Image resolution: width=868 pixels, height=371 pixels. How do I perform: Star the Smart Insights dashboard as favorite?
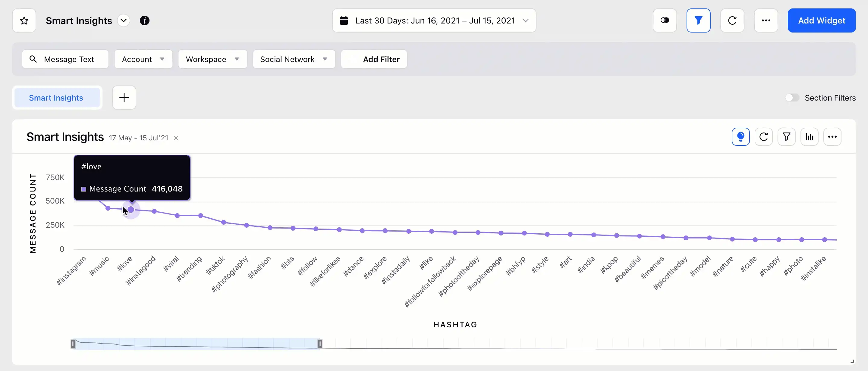click(24, 20)
